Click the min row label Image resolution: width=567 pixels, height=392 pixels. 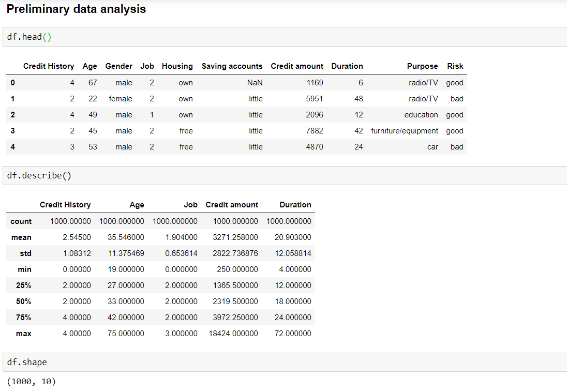coord(25,269)
